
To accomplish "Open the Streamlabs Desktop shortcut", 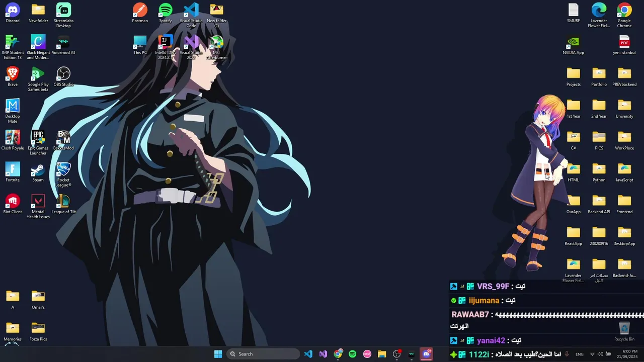I will click(x=63, y=15).
